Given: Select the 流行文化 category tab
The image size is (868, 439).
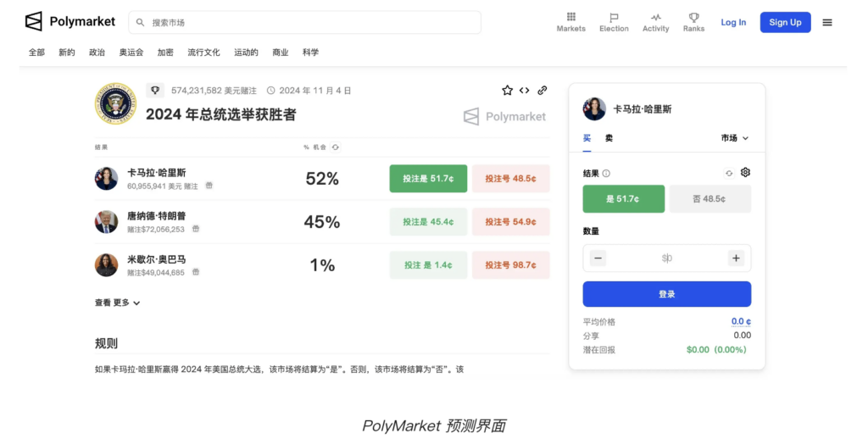Looking at the screenshot, I should pos(203,53).
